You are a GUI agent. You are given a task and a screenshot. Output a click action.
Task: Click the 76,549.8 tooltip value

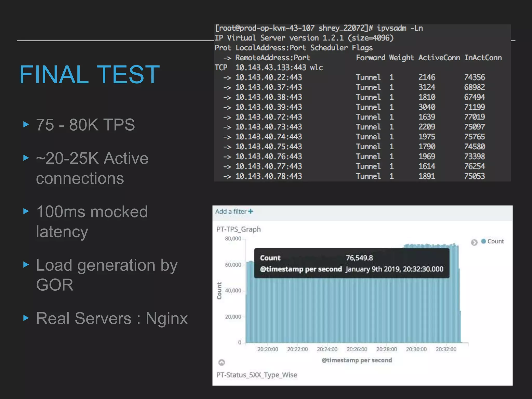(359, 258)
